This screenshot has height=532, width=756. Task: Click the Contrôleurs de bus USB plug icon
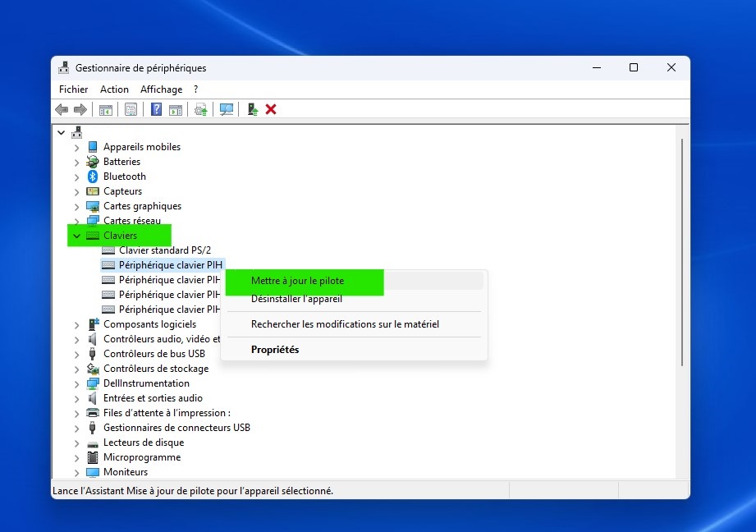(x=93, y=354)
